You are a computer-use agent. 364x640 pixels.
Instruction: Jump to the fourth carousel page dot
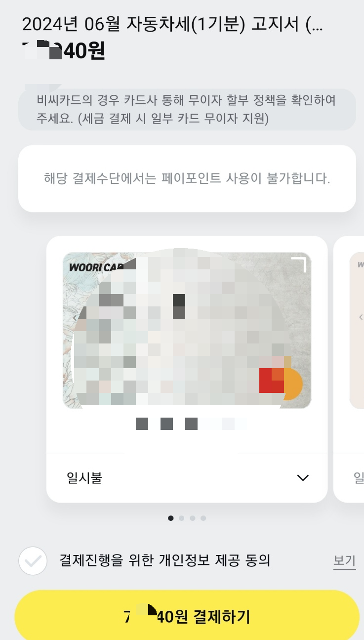click(x=203, y=518)
